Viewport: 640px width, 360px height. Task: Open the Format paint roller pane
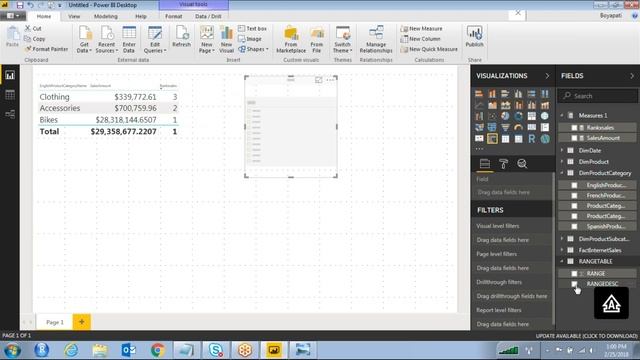pos(503,164)
